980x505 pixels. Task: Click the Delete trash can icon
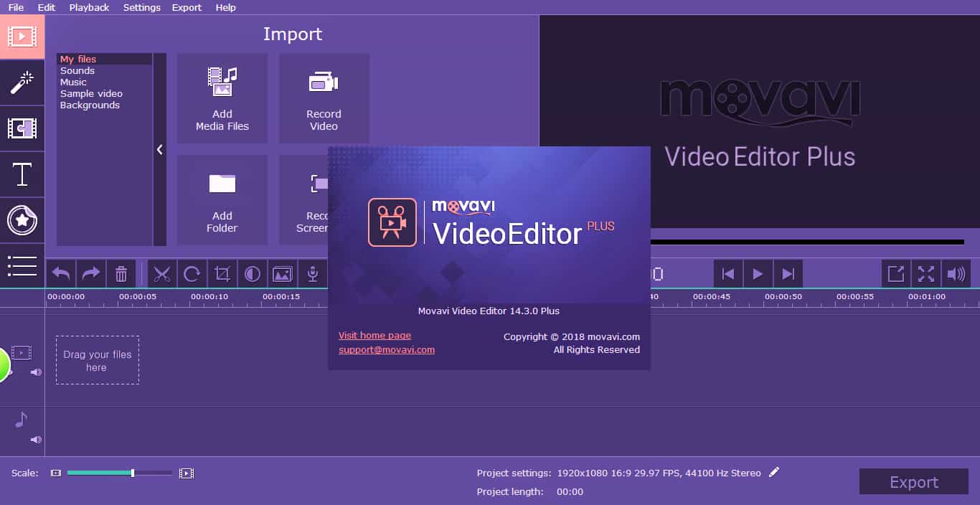(x=121, y=274)
